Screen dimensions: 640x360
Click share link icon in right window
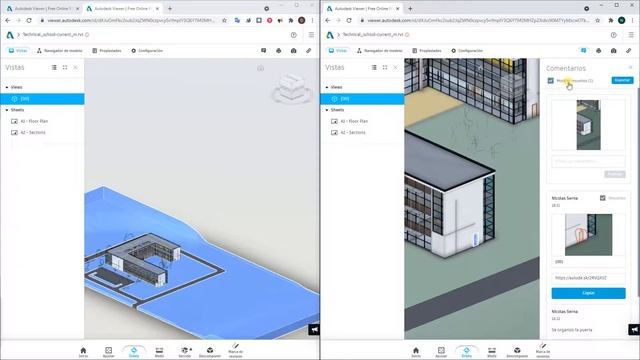[629, 51]
